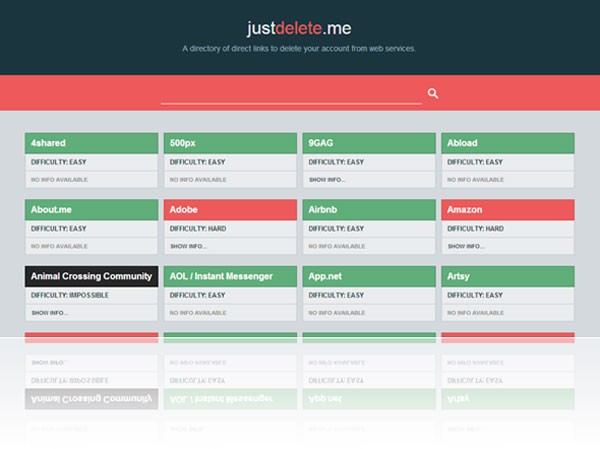
Task: Open the App.net deletion link
Action: click(x=369, y=276)
